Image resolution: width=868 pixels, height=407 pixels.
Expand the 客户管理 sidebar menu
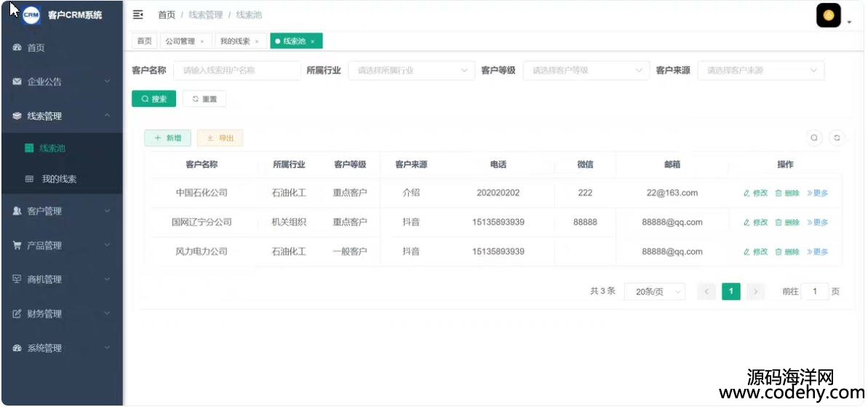[x=61, y=211]
